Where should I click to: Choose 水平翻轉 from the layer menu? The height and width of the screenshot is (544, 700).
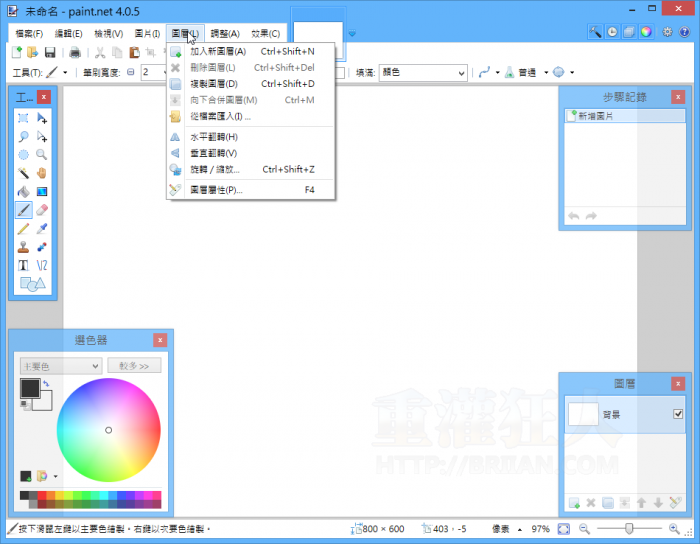213,137
